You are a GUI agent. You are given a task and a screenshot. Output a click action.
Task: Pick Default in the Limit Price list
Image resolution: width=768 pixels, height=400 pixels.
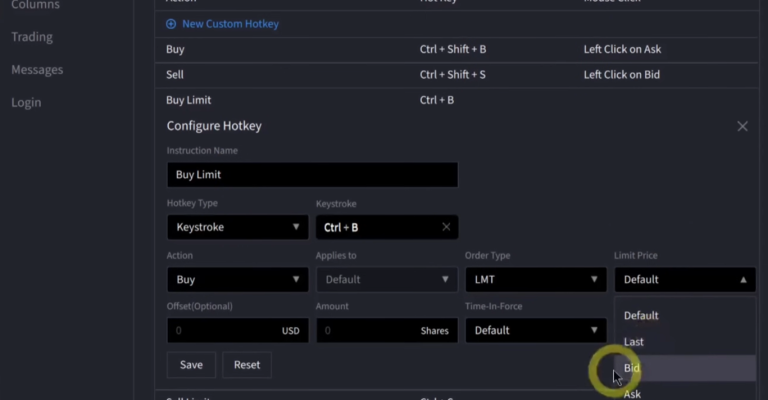[684, 316]
